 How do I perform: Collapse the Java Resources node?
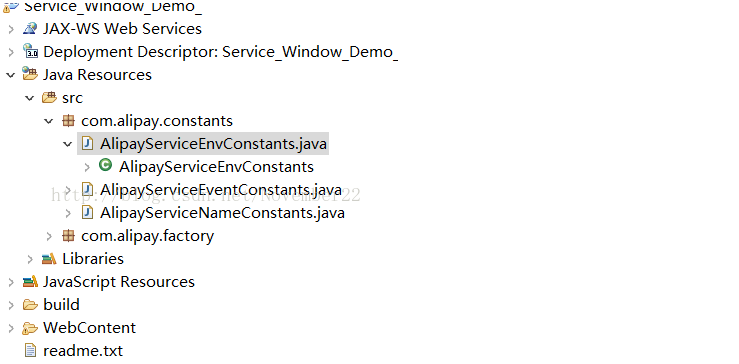pyautogui.click(x=10, y=74)
